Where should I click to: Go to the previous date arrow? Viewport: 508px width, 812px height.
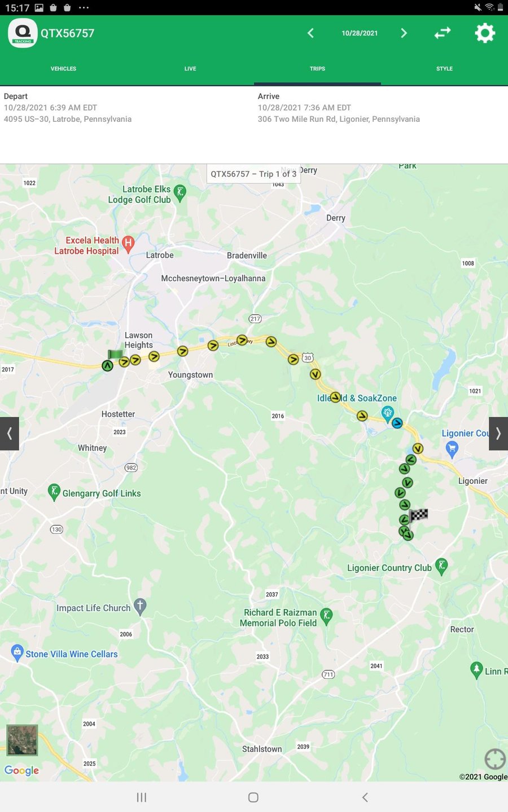310,33
